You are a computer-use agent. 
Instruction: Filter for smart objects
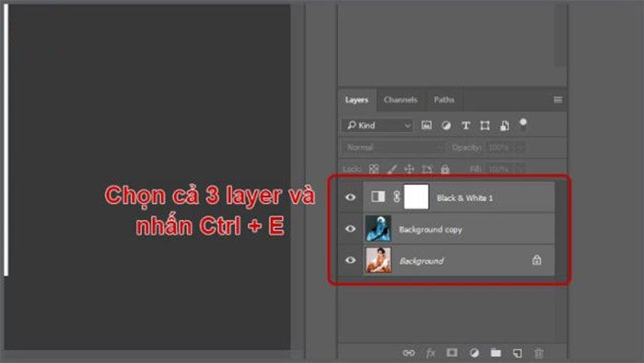coord(504,125)
